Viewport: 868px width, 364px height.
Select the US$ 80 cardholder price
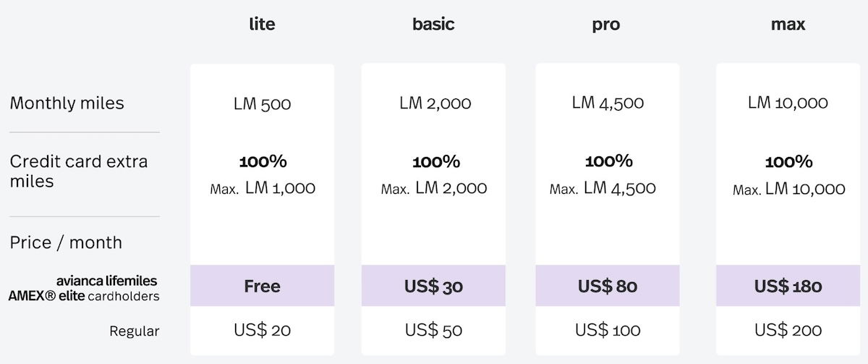[x=607, y=286]
